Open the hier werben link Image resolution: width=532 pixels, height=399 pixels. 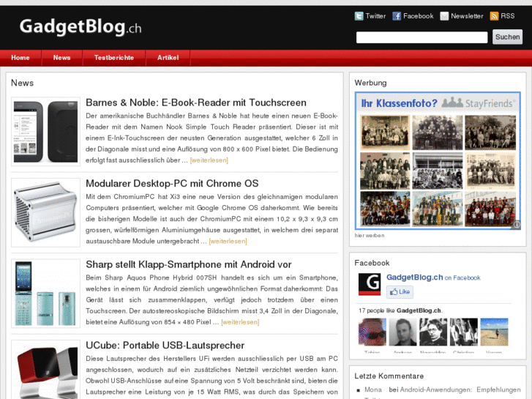pos(370,235)
